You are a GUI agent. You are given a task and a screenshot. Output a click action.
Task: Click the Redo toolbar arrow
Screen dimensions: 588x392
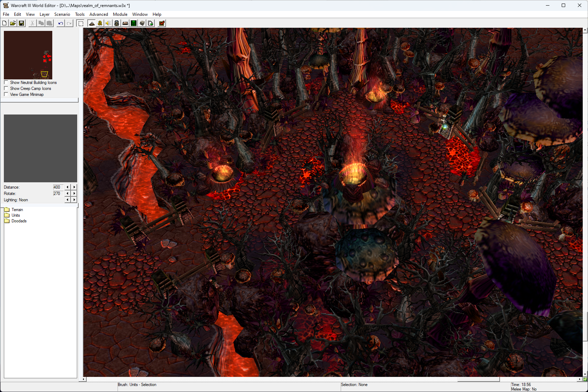coord(69,23)
